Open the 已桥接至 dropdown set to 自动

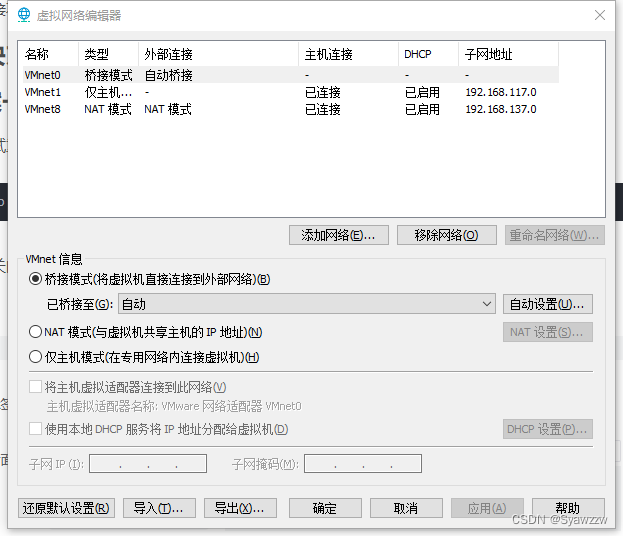coord(307,304)
